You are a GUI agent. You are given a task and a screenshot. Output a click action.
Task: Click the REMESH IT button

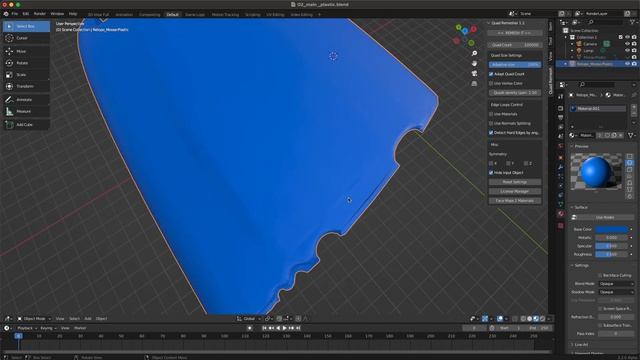(515, 33)
